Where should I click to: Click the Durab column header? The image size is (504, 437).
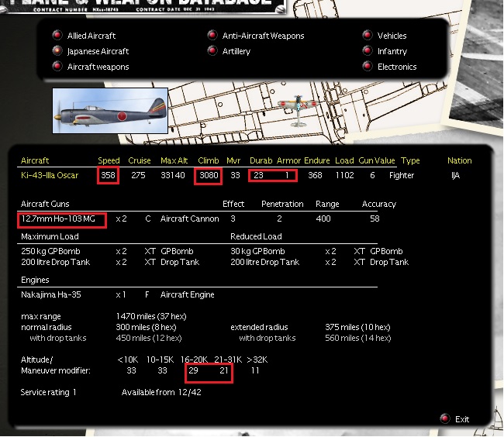[x=261, y=160]
